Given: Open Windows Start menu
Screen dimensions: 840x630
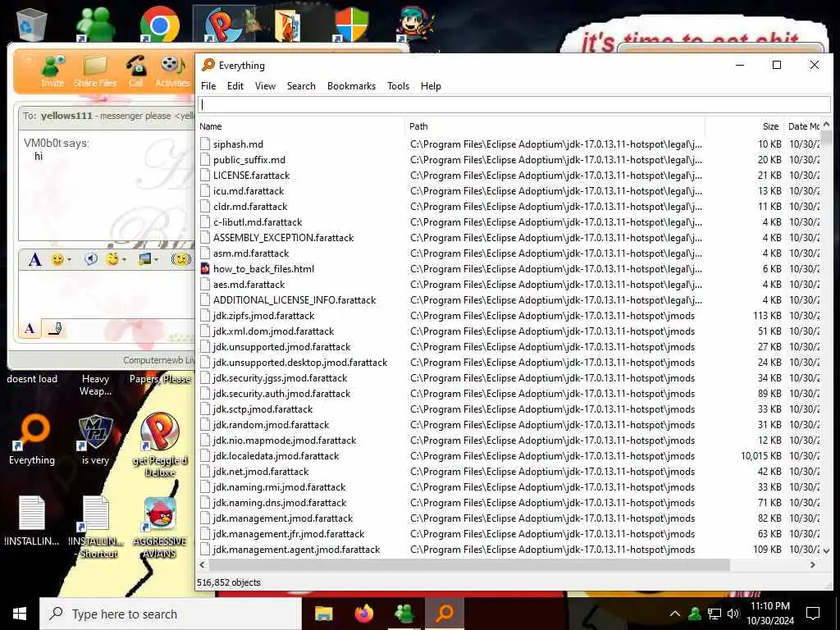Looking at the screenshot, I should (20, 614).
